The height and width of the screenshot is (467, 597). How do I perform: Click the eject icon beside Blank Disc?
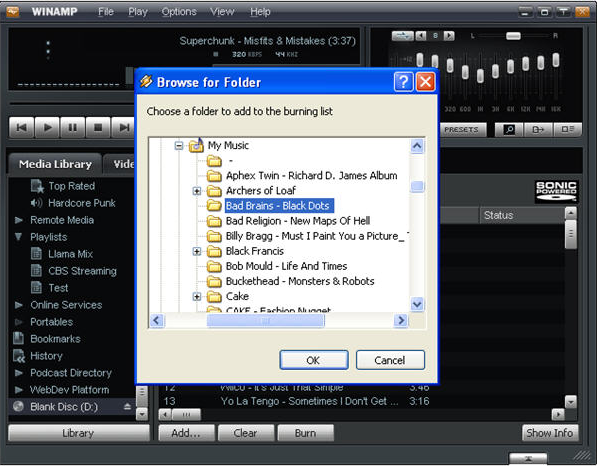127,407
